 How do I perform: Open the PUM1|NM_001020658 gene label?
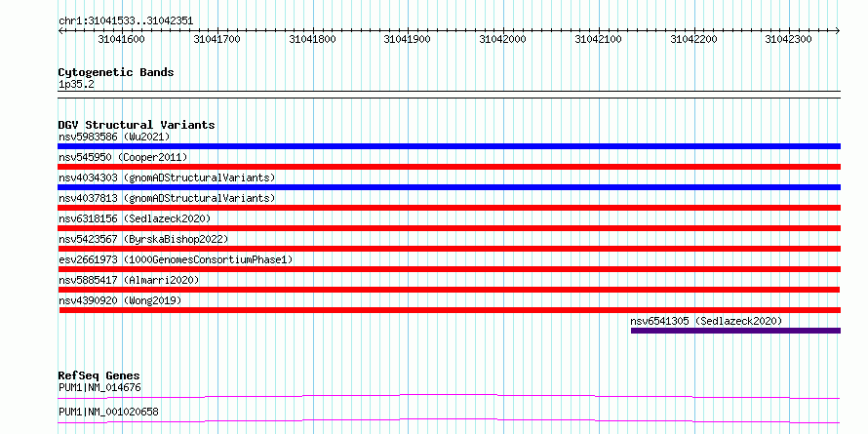click(108, 413)
